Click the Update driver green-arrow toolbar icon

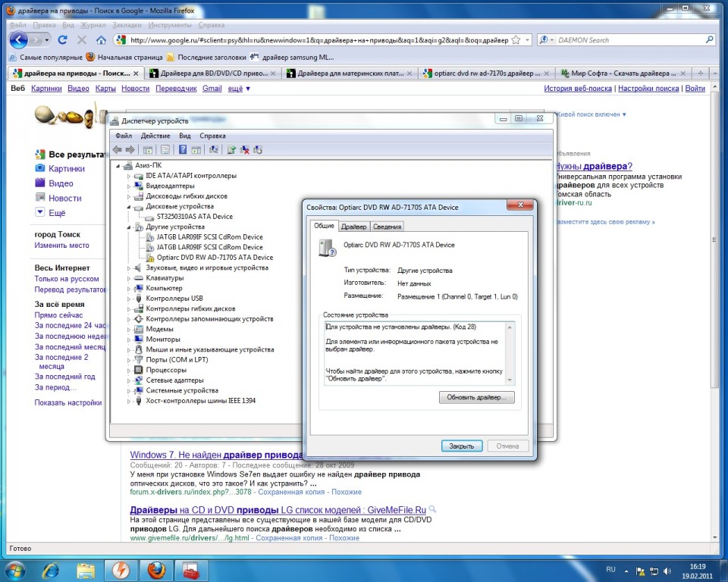(x=231, y=149)
